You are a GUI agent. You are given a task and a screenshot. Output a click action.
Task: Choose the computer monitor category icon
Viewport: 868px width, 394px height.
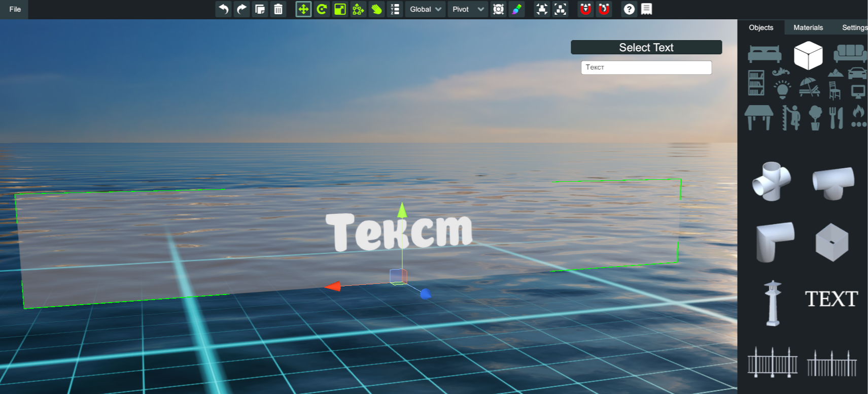pyautogui.click(x=858, y=92)
